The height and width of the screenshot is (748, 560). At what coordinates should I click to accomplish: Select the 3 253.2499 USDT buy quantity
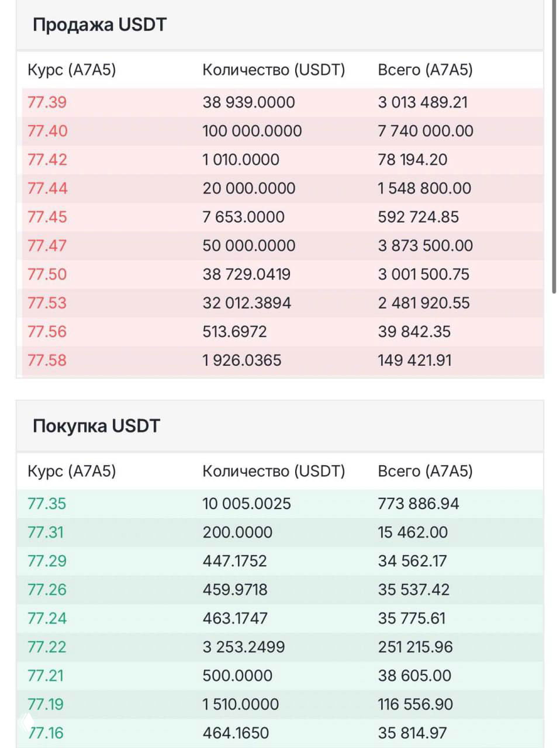243,646
